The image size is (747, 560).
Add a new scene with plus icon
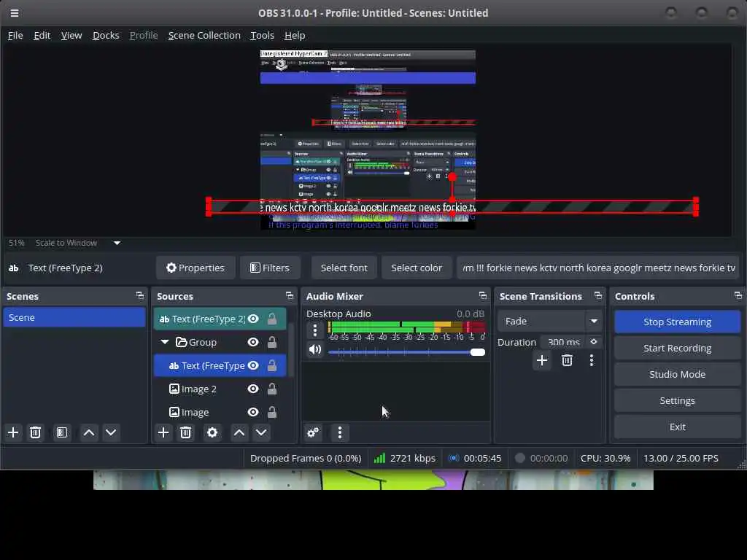(13, 432)
